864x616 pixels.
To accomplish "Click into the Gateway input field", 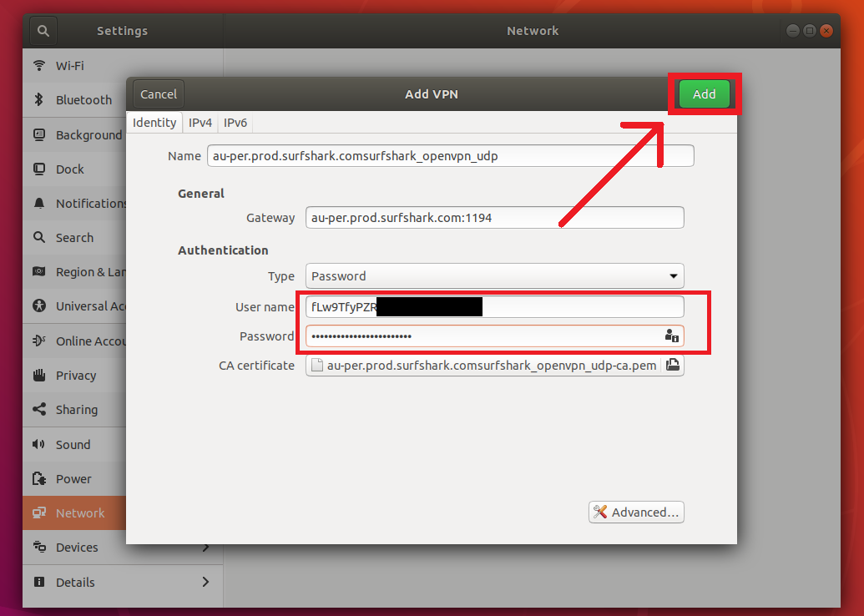I will click(x=494, y=218).
